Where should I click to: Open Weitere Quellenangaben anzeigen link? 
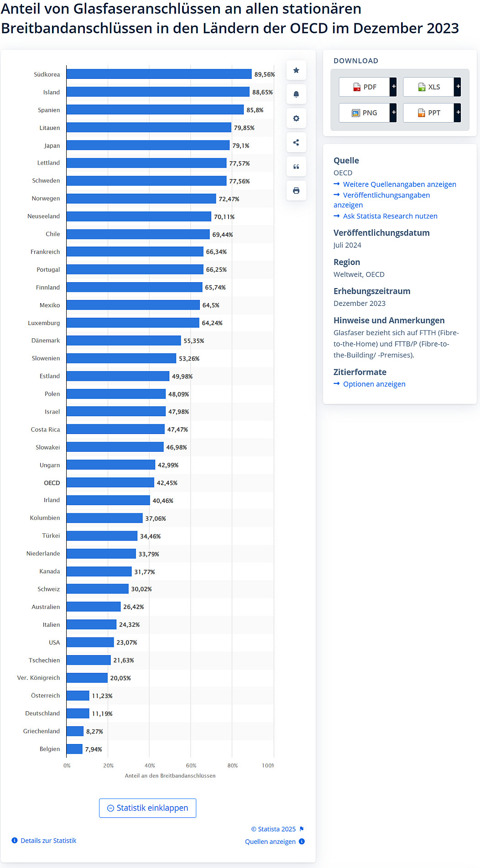click(x=399, y=184)
